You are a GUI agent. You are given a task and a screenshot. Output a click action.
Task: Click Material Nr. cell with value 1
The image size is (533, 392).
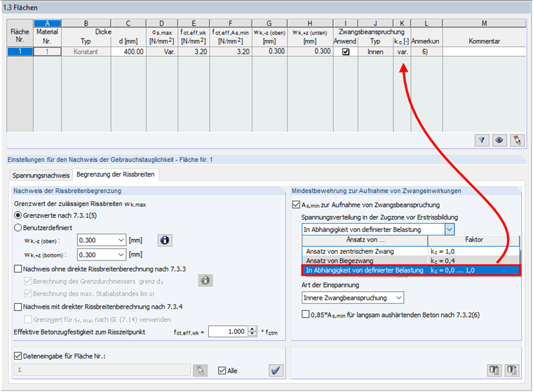click(x=47, y=52)
